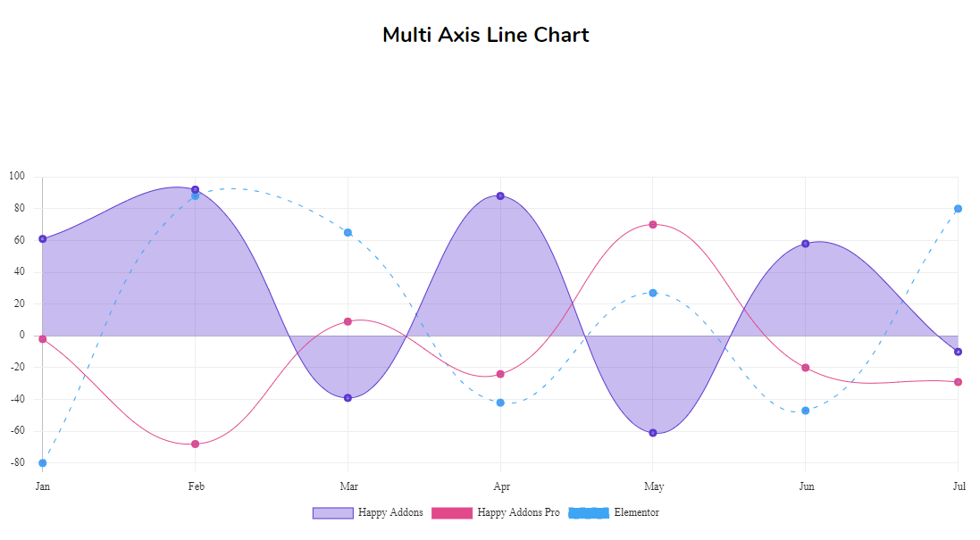Select pink Happy Addons Pro point at Mar
Viewport: 980px width, 540px height.
coord(348,322)
